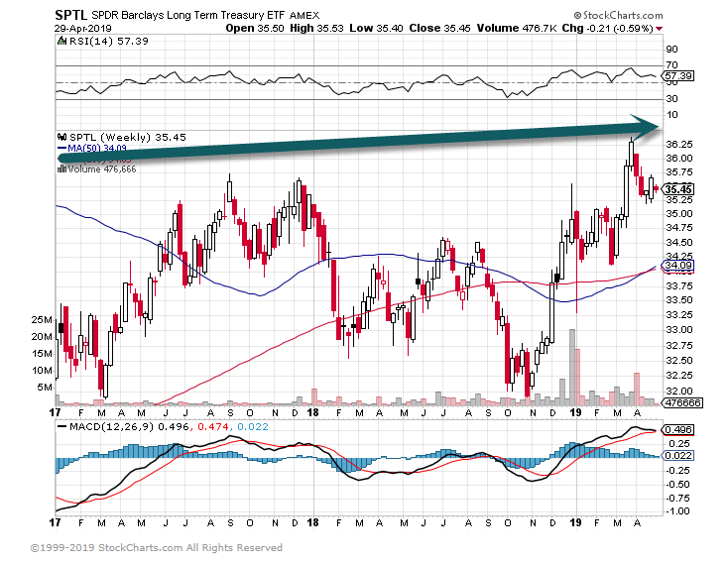The image size is (728, 563).
Task: Click the footer copyright 1999-2019 StockCharts.com text
Action: coord(157,548)
